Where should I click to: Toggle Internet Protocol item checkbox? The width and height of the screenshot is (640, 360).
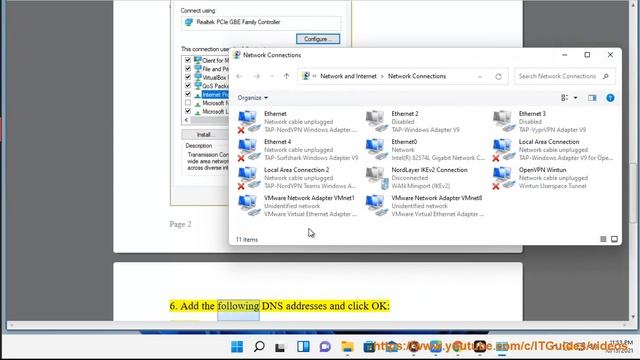pyautogui.click(x=188, y=94)
